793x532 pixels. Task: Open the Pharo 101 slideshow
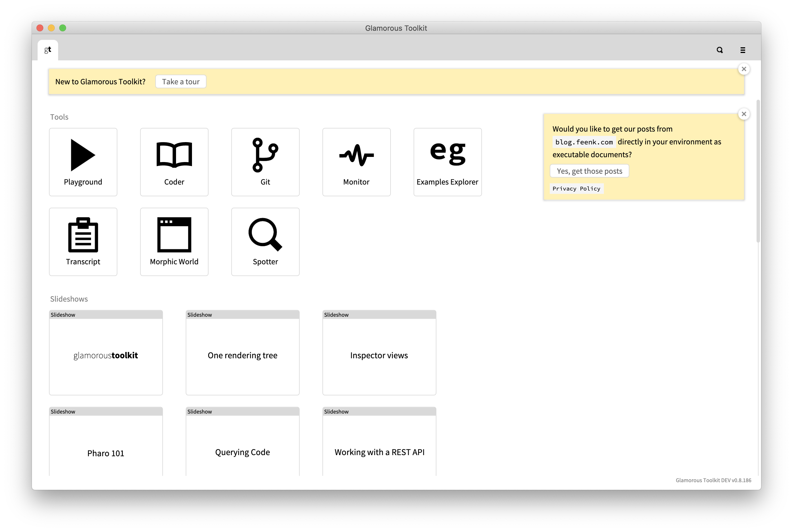pos(106,441)
